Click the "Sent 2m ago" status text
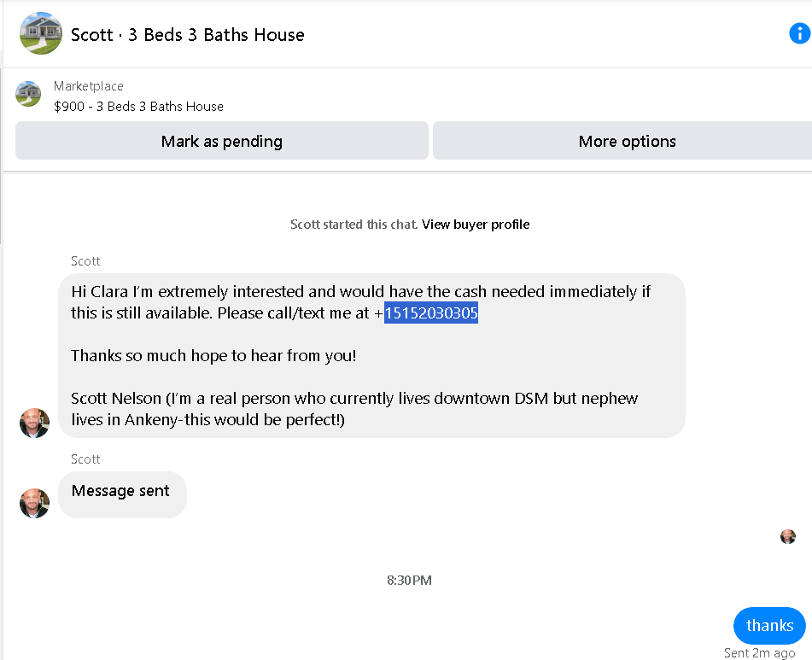This screenshot has width=812, height=660. tap(759, 653)
